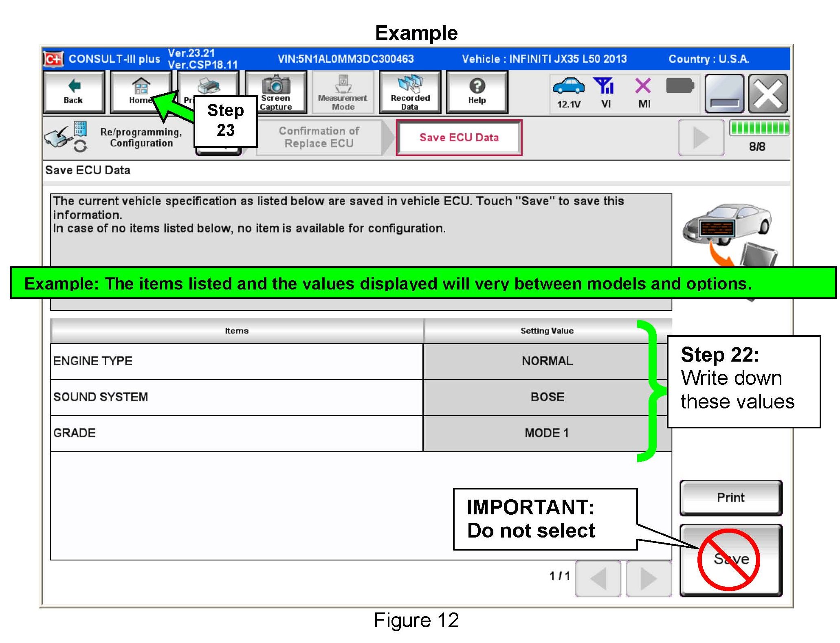Click the 1 / 1 page indicator

click(559, 576)
